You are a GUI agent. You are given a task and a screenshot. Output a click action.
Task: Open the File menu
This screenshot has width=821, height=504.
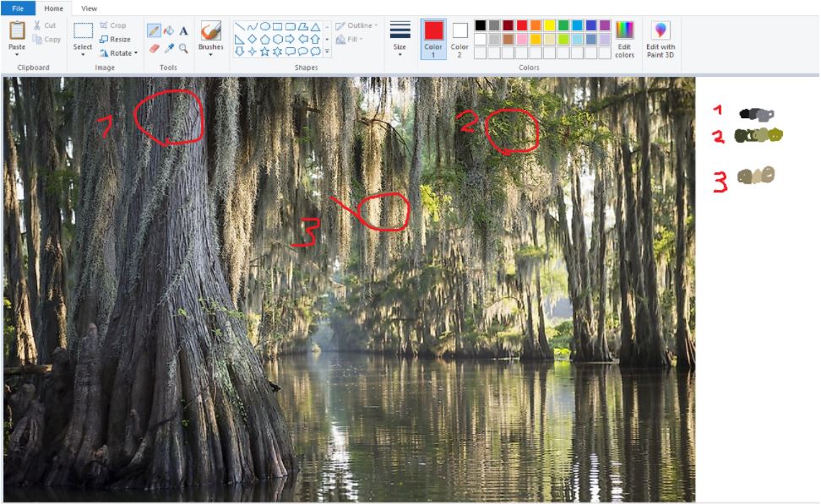click(x=18, y=8)
